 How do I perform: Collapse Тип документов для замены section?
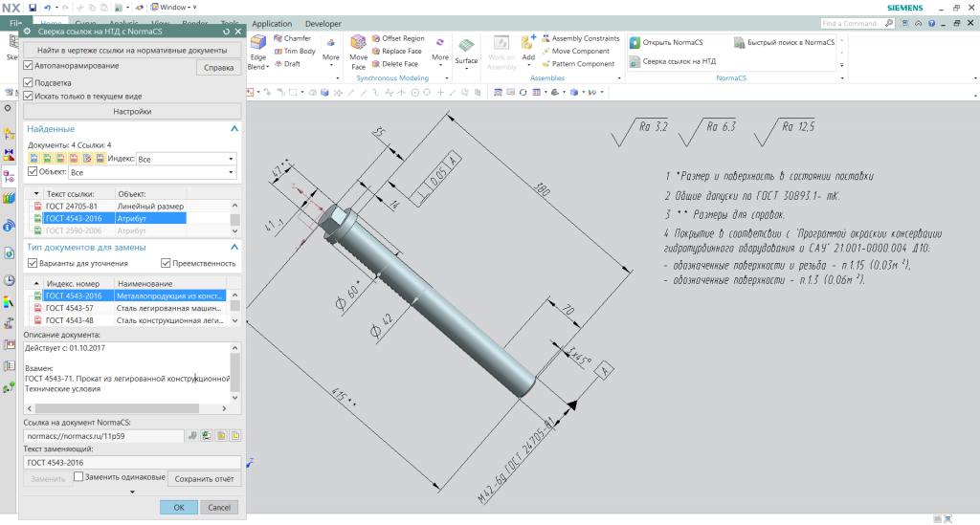234,248
